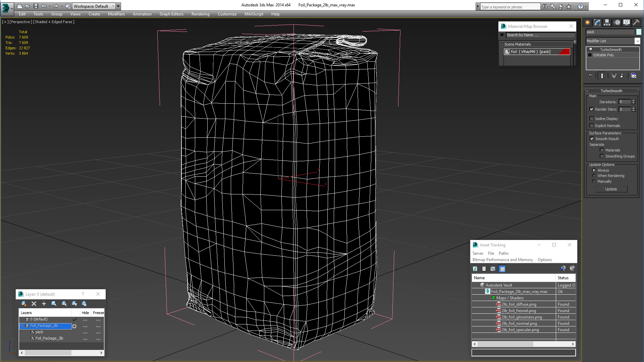Viewport: 644px width, 362px height.
Task: Click Remove modifier from stack trash icon
Action: [622, 76]
